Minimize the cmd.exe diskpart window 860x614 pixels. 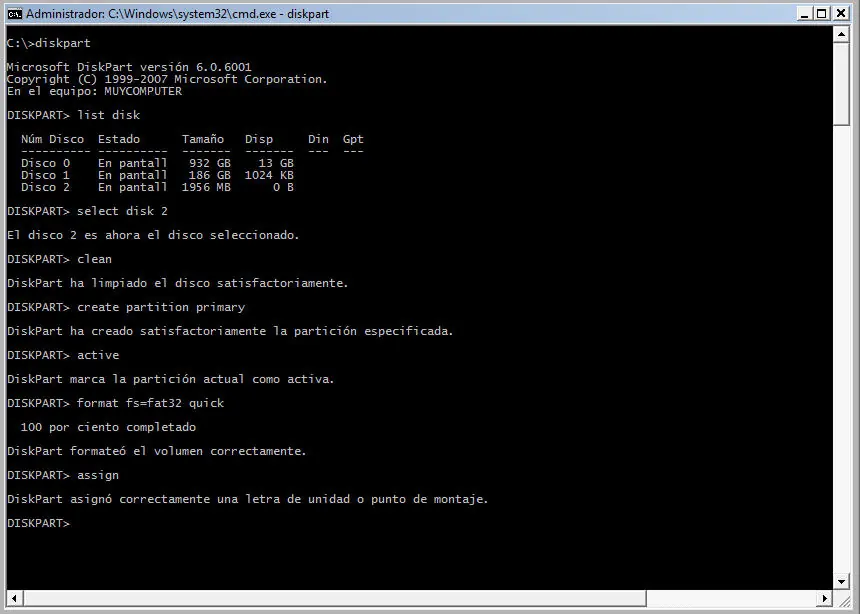[x=805, y=14]
